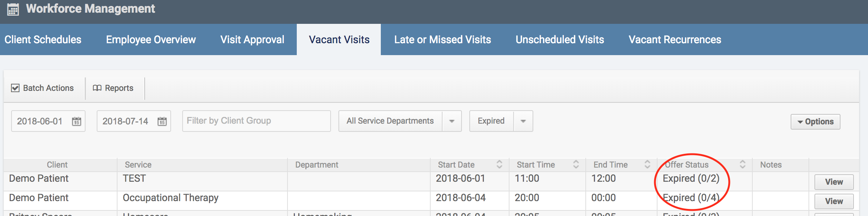Screen dimensions: 868x216
Task: Click the 2018-06-01 start date field
Action: (x=40, y=121)
